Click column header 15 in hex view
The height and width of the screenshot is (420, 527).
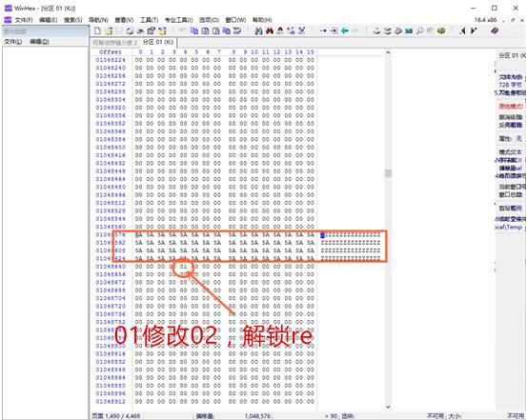coord(311,52)
